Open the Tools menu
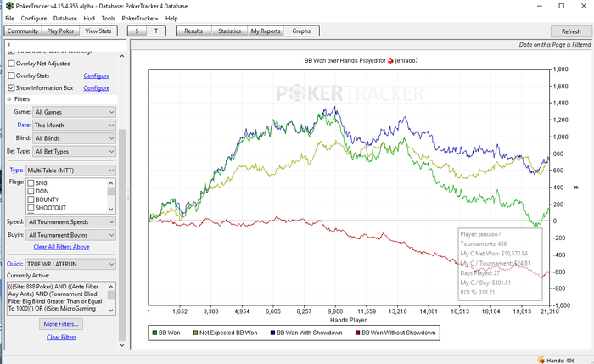Viewport: 594px width, 364px height. point(108,18)
